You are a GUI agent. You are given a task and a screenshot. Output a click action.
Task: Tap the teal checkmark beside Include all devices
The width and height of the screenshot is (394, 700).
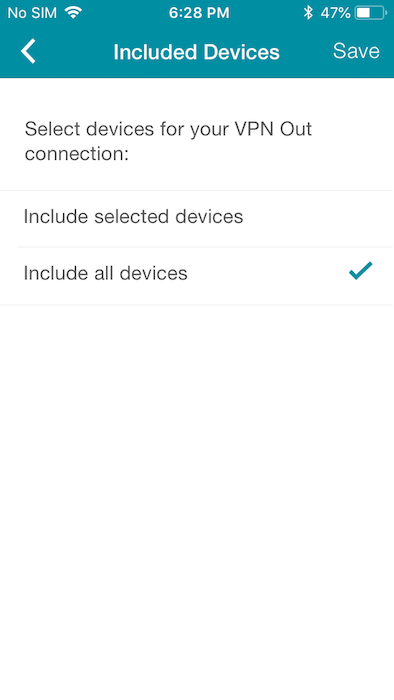click(361, 271)
